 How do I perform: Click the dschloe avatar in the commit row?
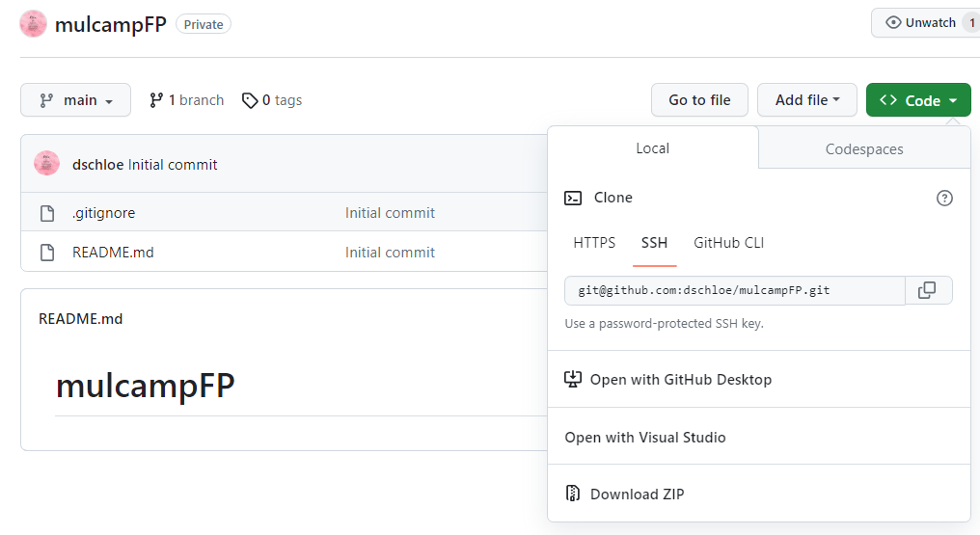[x=47, y=164]
